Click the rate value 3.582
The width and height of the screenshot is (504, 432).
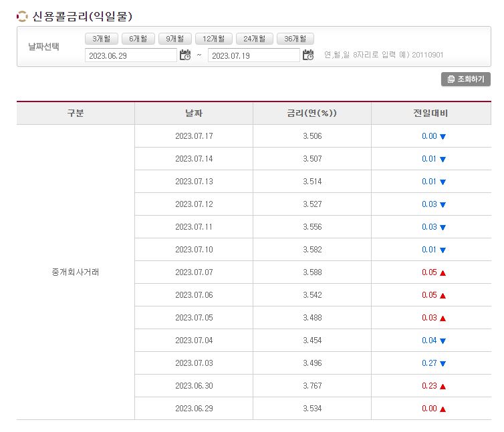tap(312, 250)
